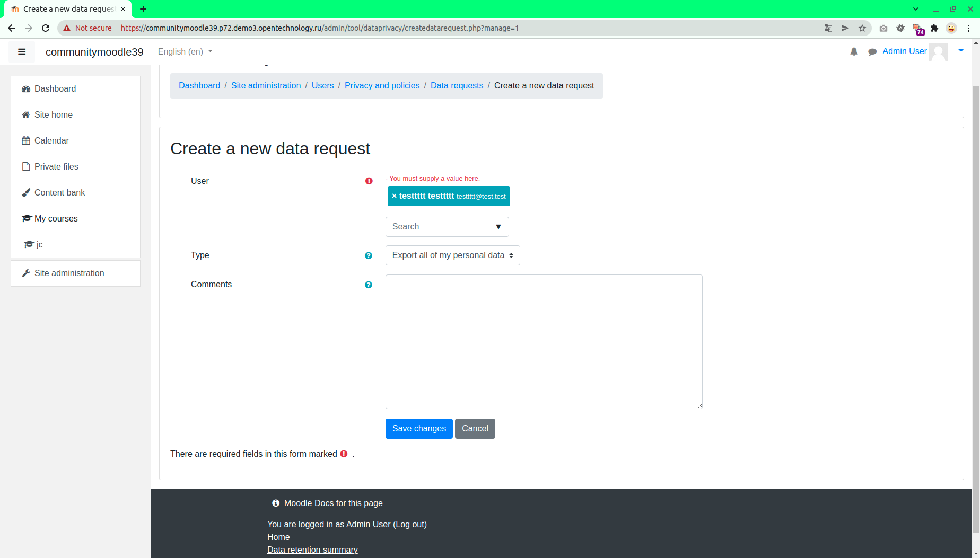Screen dimensions: 980x558
Task: Open the English (en) language menu
Action: coord(185,51)
